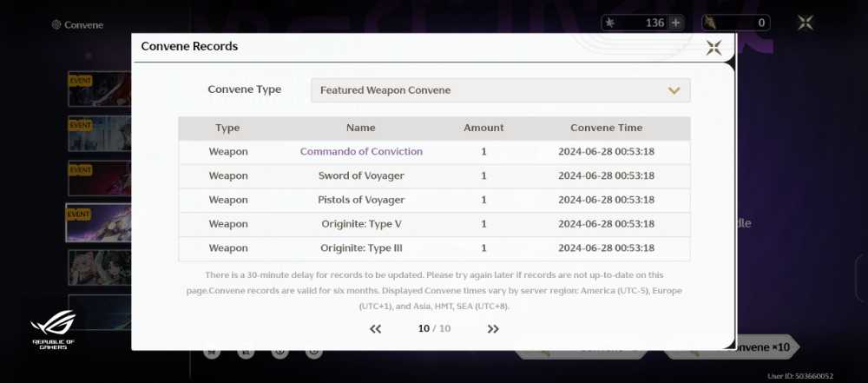Click the Convene Time of the Commando of Conviction row

click(606, 151)
